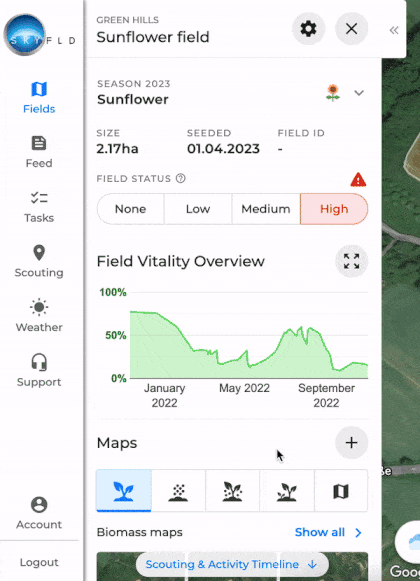420x581 pixels.
Task: Click the Field Vitality Overview heading
Action: pyautogui.click(x=181, y=261)
